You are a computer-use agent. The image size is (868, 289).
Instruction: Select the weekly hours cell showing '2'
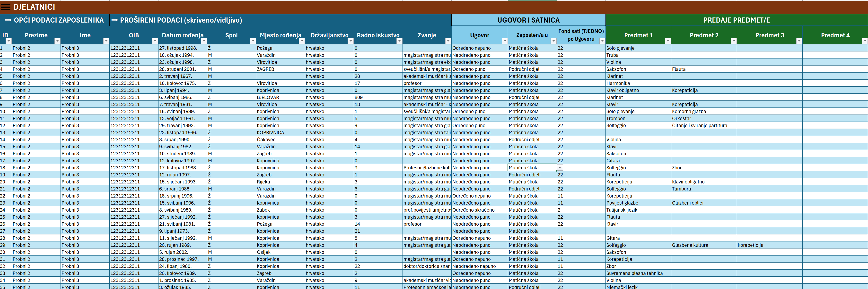click(x=581, y=210)
